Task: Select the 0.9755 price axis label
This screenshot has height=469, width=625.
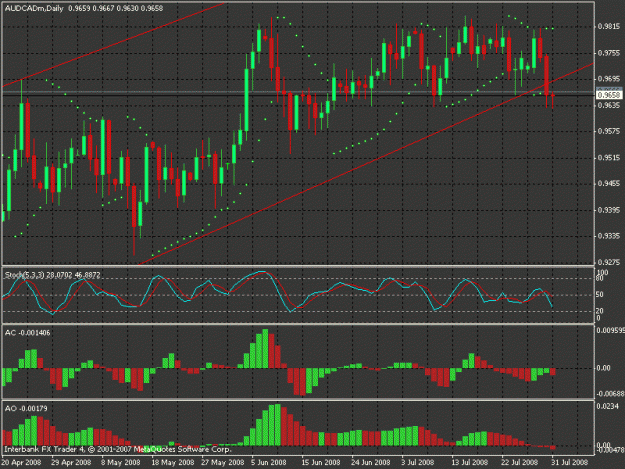Action: click(608, 53)
